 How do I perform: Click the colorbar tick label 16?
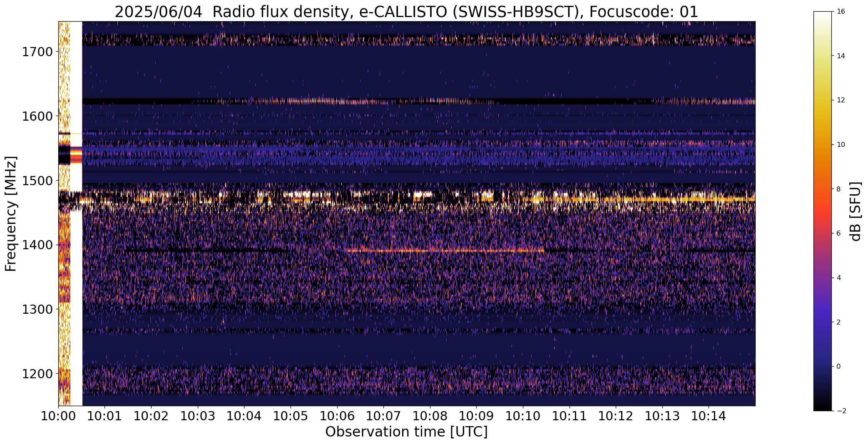(841, 12)
